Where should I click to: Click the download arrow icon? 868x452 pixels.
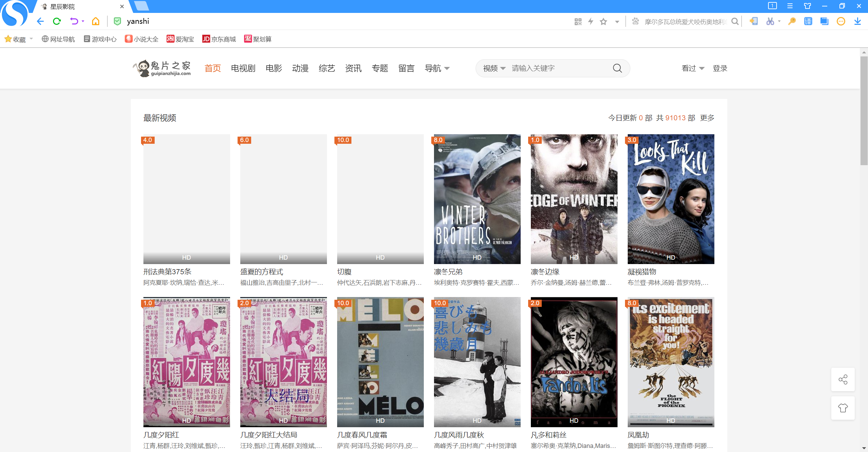[857, 21]
